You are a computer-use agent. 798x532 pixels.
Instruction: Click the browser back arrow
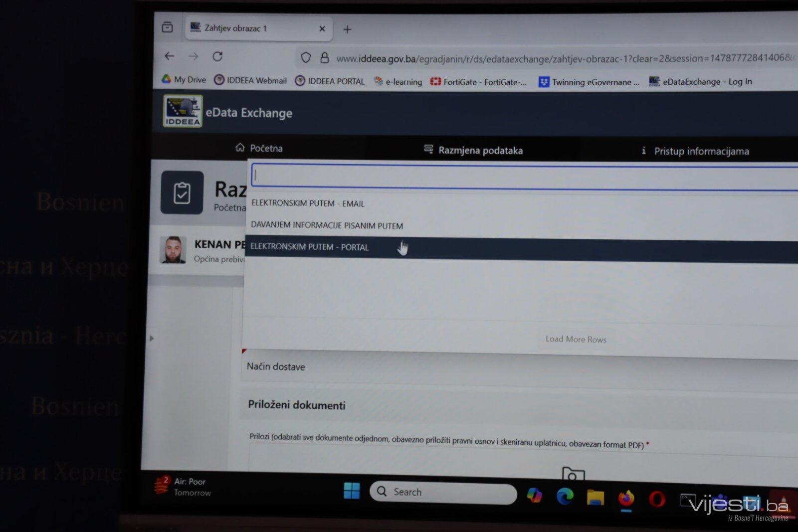tap(170, 56)
